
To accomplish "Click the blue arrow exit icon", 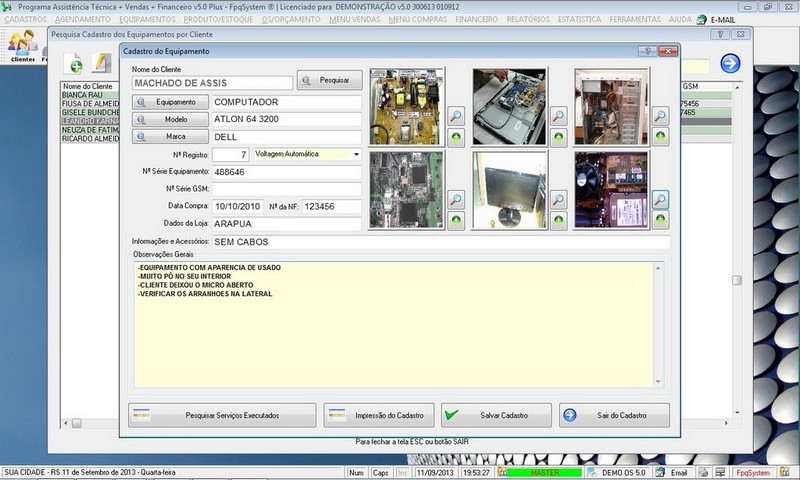I will click(730, 63).
